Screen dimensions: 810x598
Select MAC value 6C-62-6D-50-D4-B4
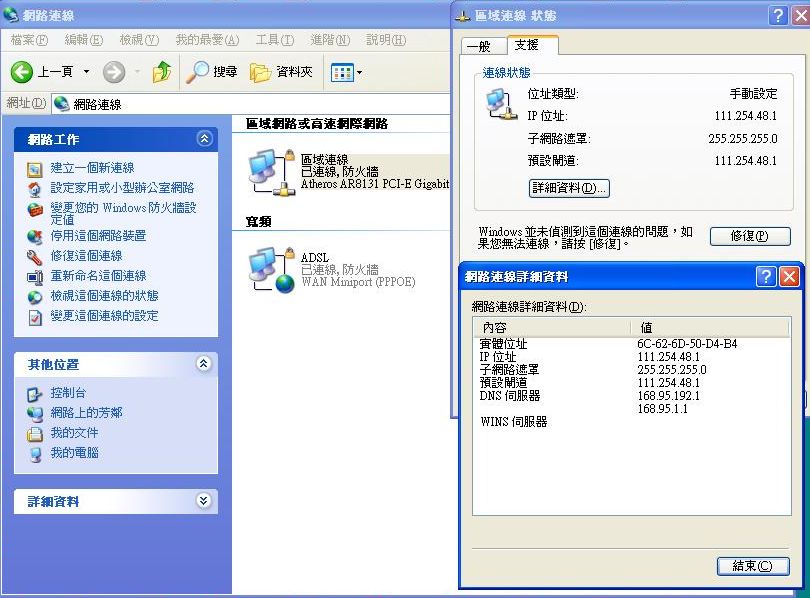(x=687, y=344)
